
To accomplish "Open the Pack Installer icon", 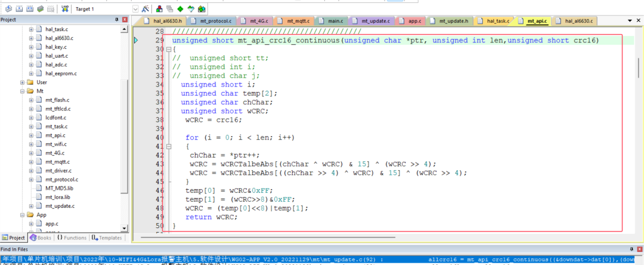I will (202, 8).
